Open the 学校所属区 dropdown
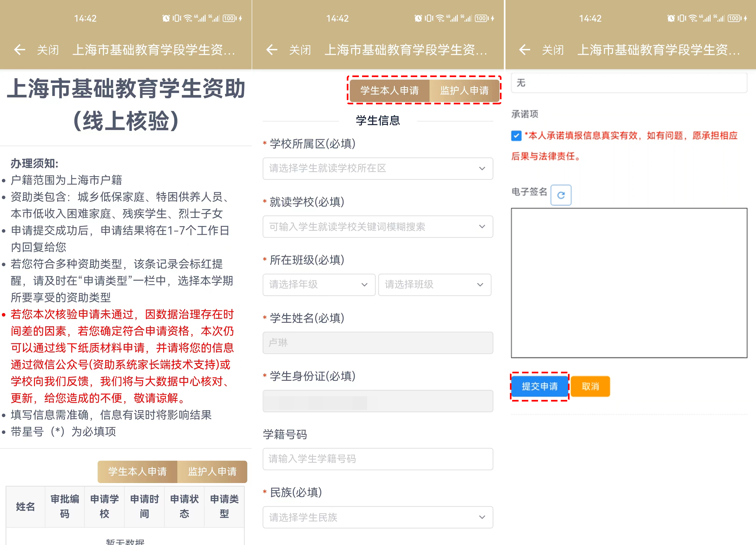This screenshot has width=756, height=545. (x=378, y=169)
